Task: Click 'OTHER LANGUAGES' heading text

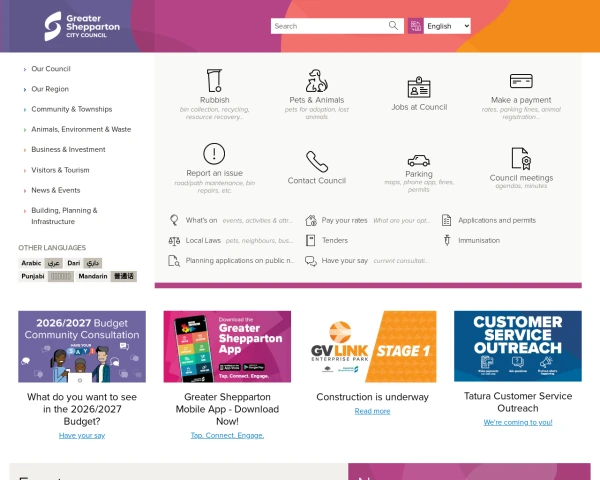Action: pos(52,248)
